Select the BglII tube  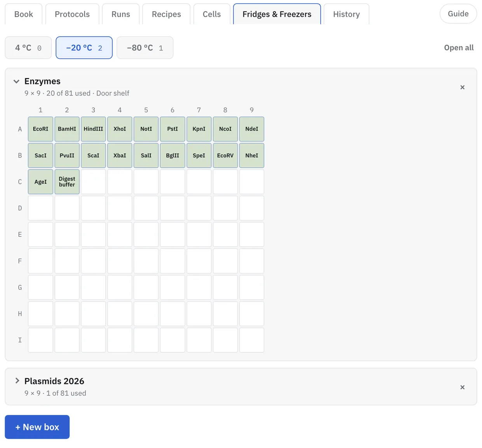coord(173,155)
